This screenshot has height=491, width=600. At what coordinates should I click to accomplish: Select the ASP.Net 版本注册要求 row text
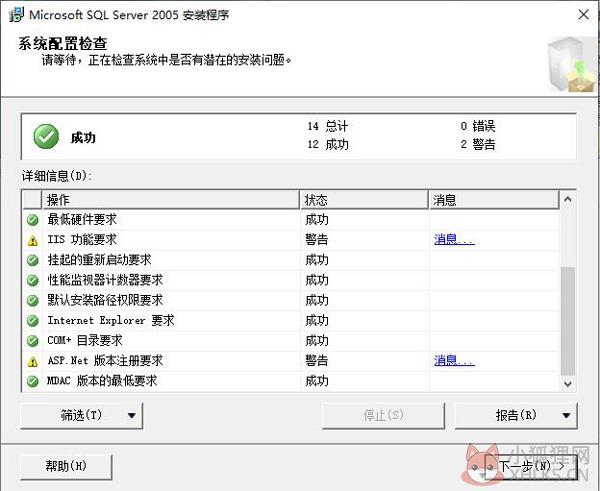[105, 361]
